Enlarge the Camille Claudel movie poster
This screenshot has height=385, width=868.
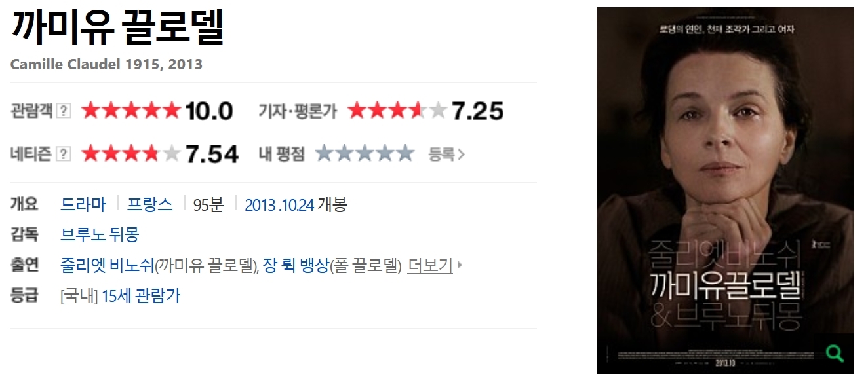click(x=725, y=190)
